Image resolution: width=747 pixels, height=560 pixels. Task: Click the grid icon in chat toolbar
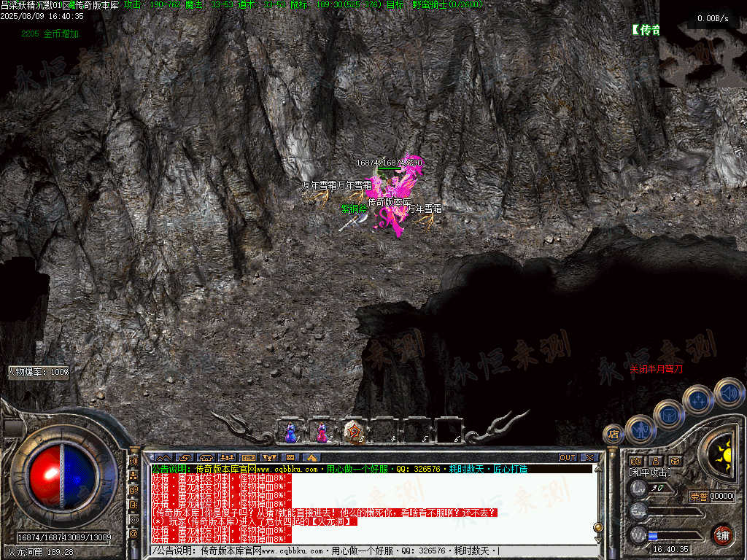click(x=290, y=458)
